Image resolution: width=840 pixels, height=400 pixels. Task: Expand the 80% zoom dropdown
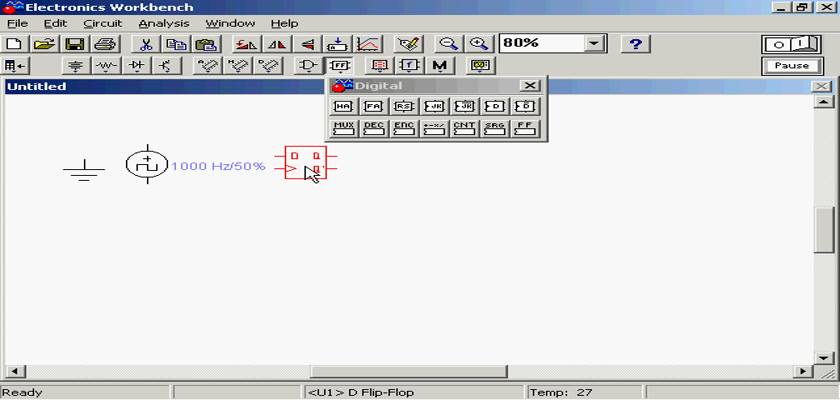click(x=595, y=44)
